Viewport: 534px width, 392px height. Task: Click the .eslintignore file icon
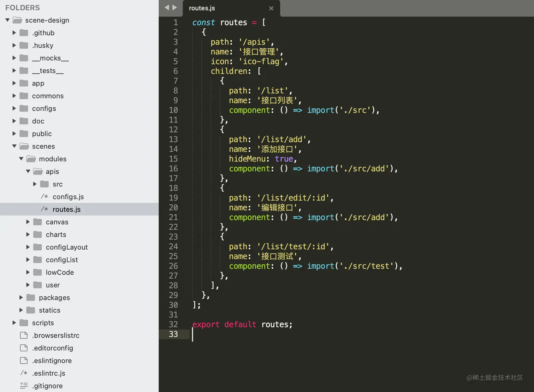tap(24, 361)
